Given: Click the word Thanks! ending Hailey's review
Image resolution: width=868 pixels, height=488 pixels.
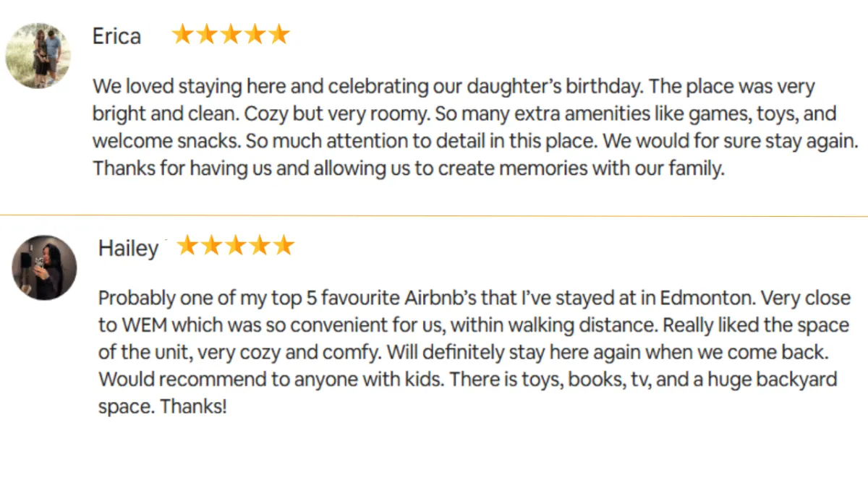Looking at the screenshot, I should click(x=193, y=406).
